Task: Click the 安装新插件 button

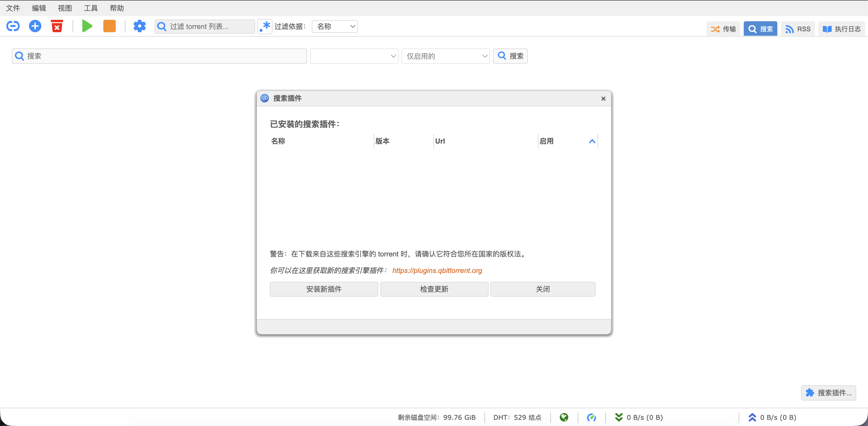Action: pyautogui.click(x=324, y=289)
